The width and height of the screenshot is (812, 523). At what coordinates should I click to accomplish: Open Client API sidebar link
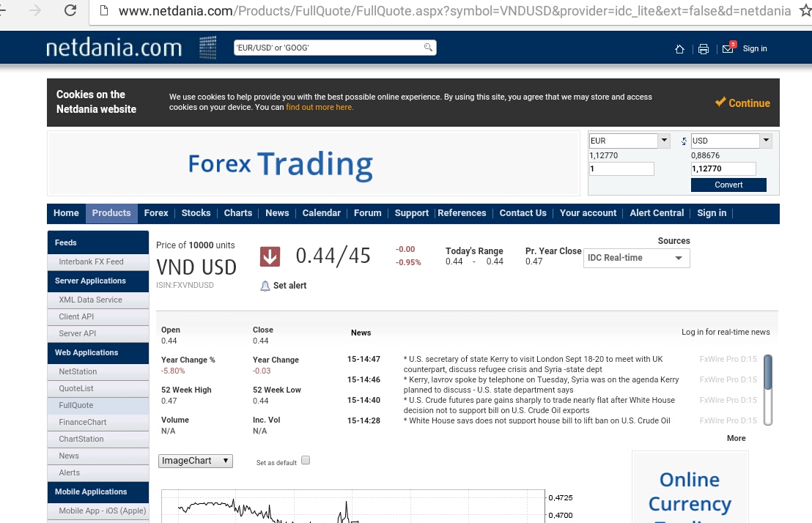point(98,316)
